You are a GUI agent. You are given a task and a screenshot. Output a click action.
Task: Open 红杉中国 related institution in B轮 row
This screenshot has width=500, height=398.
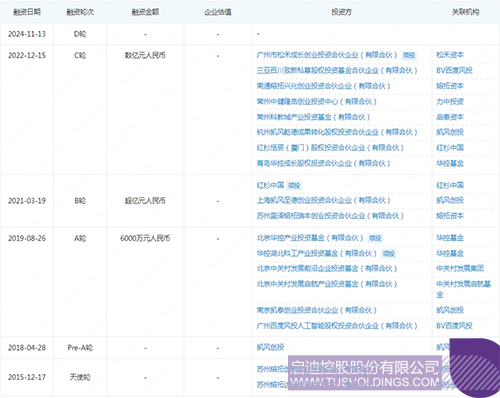point(450,185)
